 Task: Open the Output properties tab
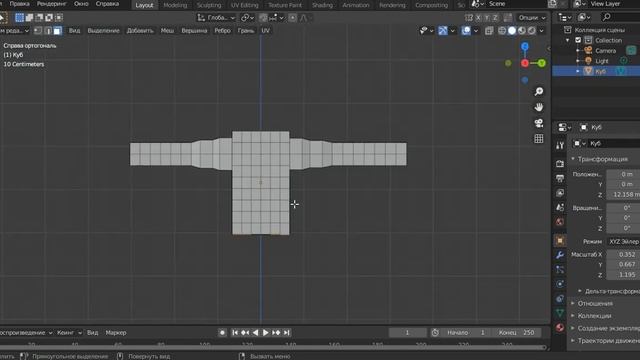tap(560, 178)
